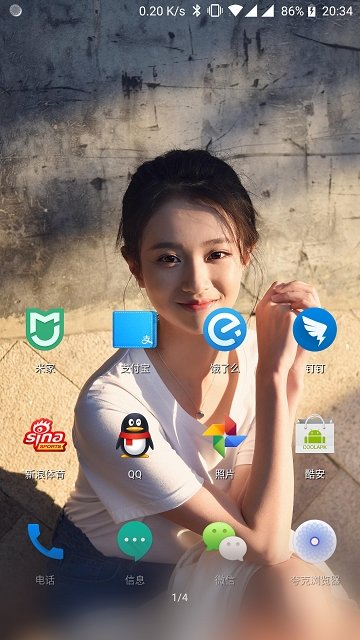This screenshot has width=360, height=640.
Task: Open the 新浪体育 Sina Sports app
Action: 45,436
